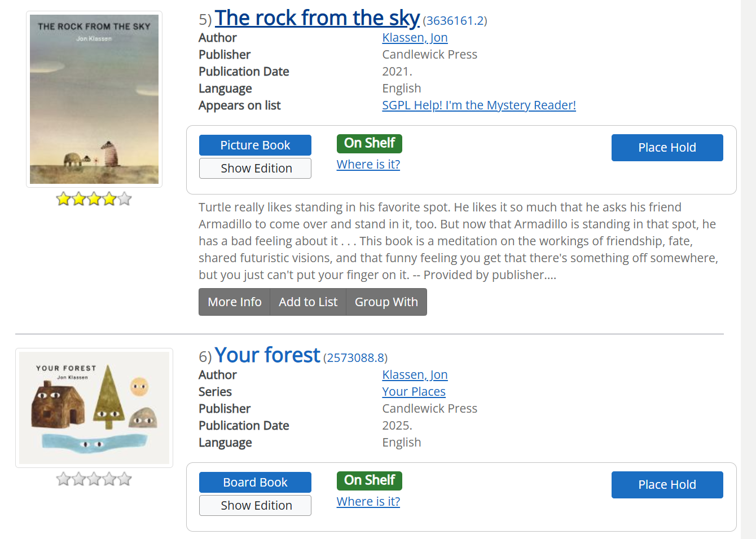Select the Board Book format for Your forest
756x539 pixels.
pos(255,482)
